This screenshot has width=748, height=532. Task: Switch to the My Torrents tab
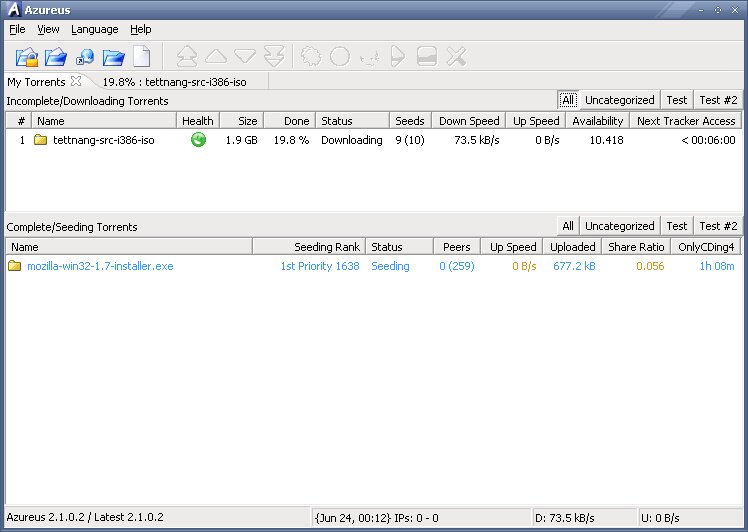[x=36, y=82]
